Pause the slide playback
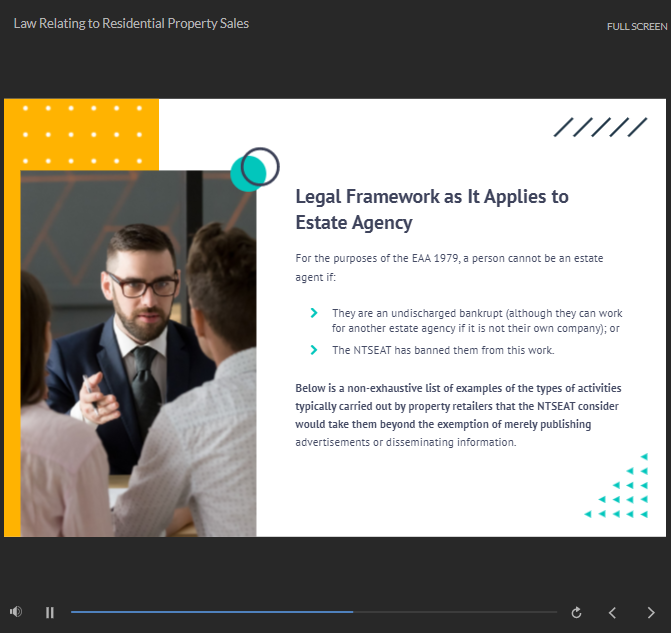 click(x=50, y=612)
